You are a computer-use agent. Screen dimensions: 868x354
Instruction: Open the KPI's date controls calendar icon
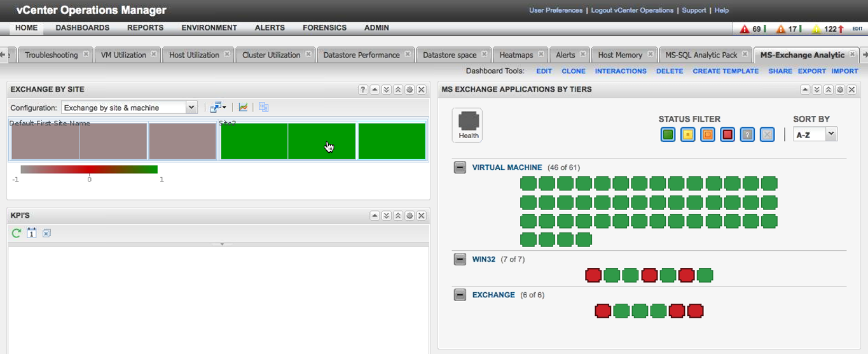(32, 234)
